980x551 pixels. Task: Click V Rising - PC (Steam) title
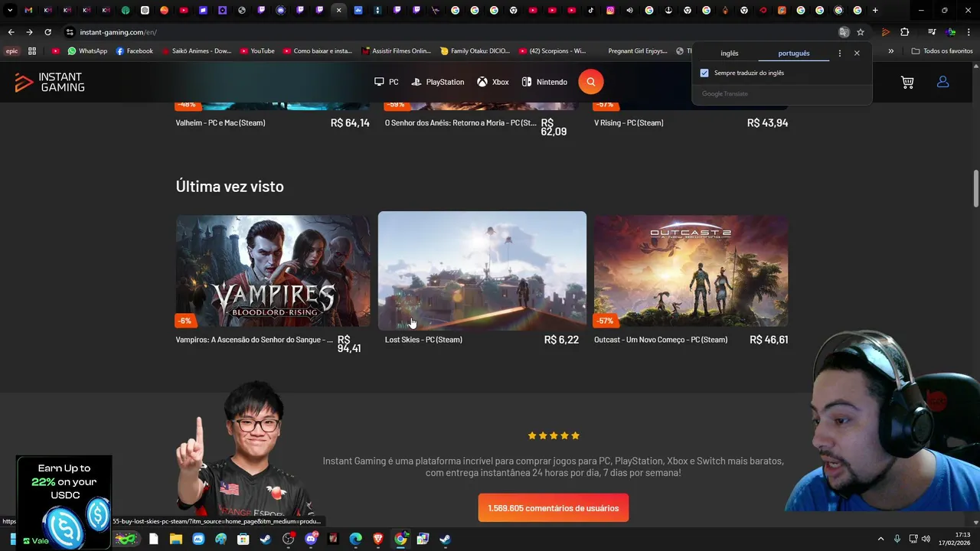tap(629, 122)
